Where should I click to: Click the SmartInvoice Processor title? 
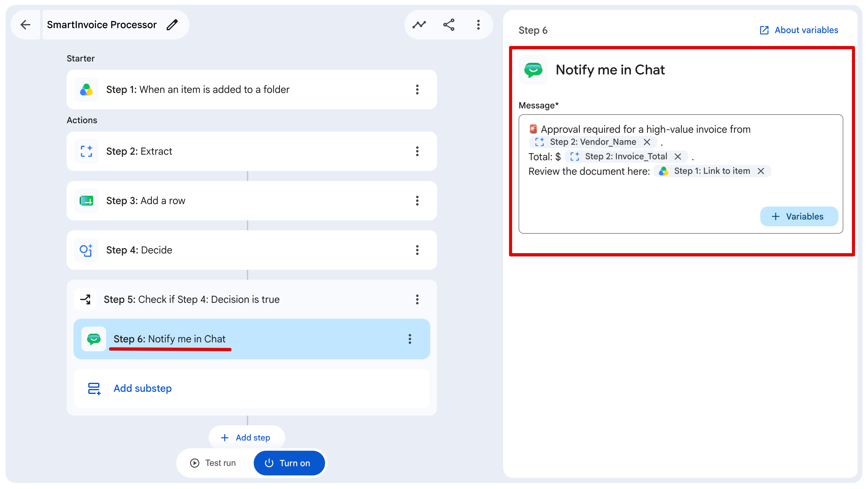point(102,25)
